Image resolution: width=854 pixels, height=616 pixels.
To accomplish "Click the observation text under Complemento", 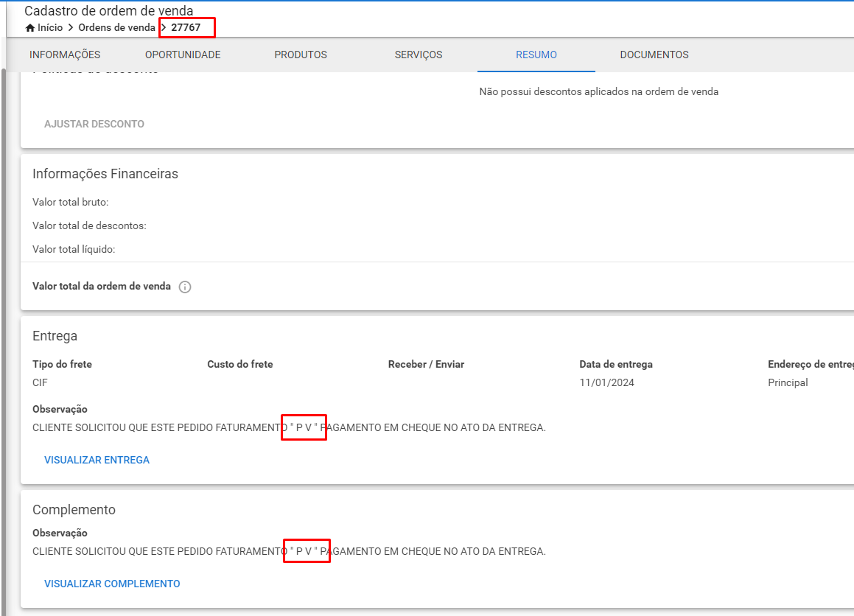I will (289, 551).
